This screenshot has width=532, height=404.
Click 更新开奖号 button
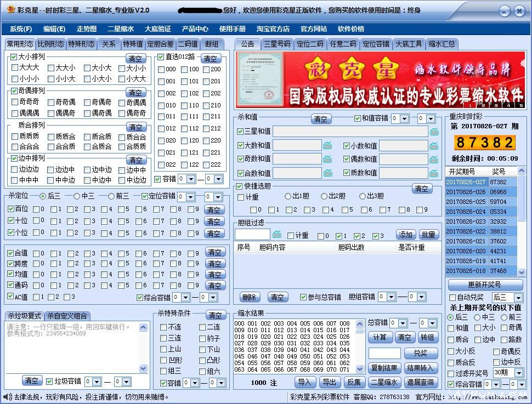click(485, 284)
